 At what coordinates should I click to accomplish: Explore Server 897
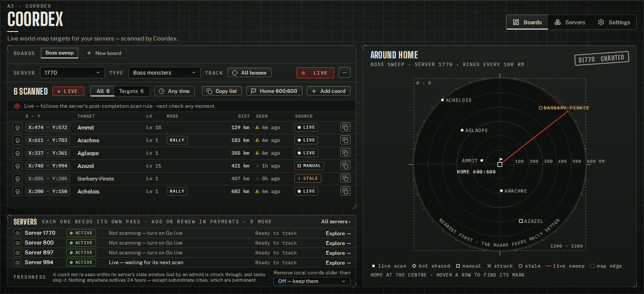click(338, 253)
